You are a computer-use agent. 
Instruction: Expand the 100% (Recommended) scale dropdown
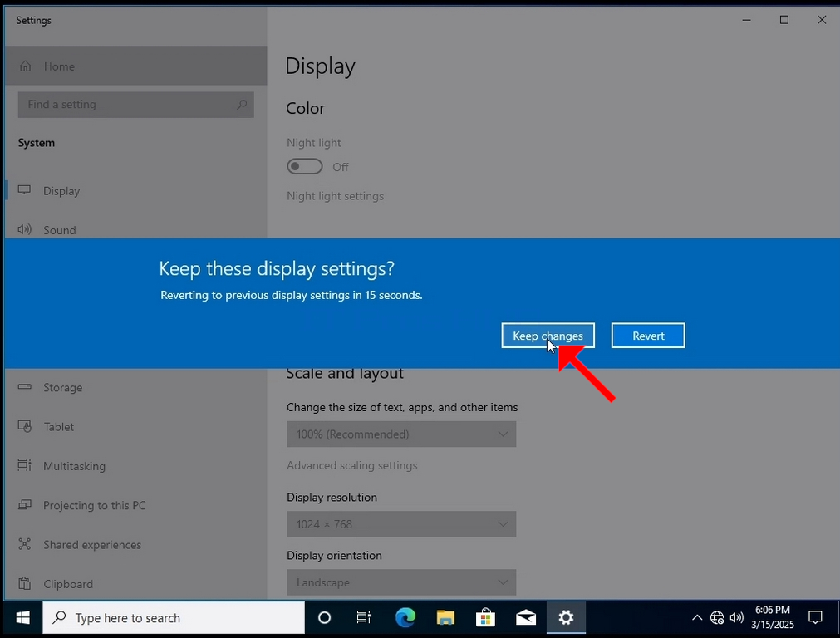pos(401,434)
